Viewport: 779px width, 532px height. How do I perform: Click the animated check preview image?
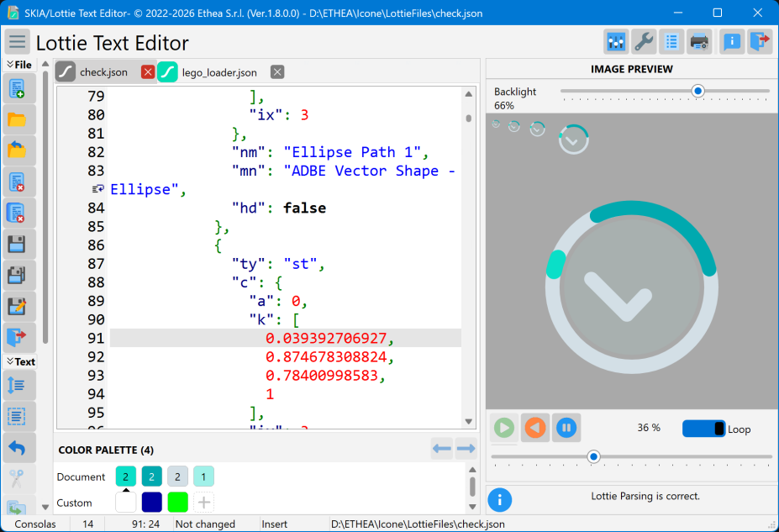(631, 287)
